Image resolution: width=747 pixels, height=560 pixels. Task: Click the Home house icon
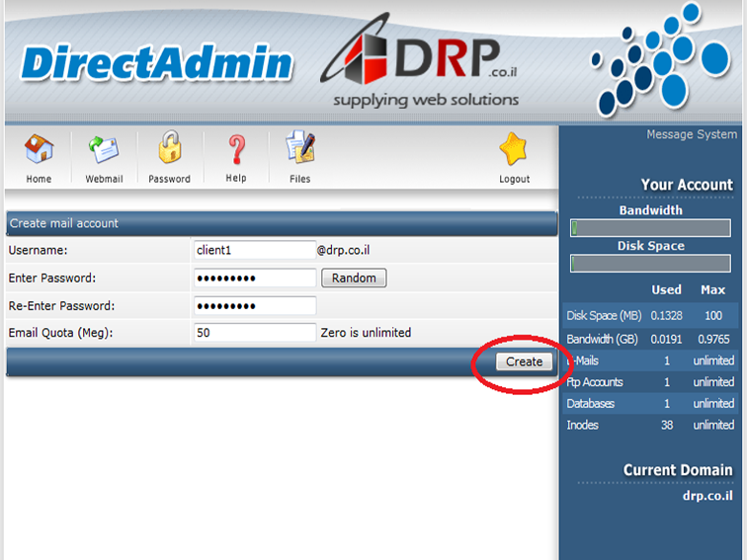pos(39,150)
